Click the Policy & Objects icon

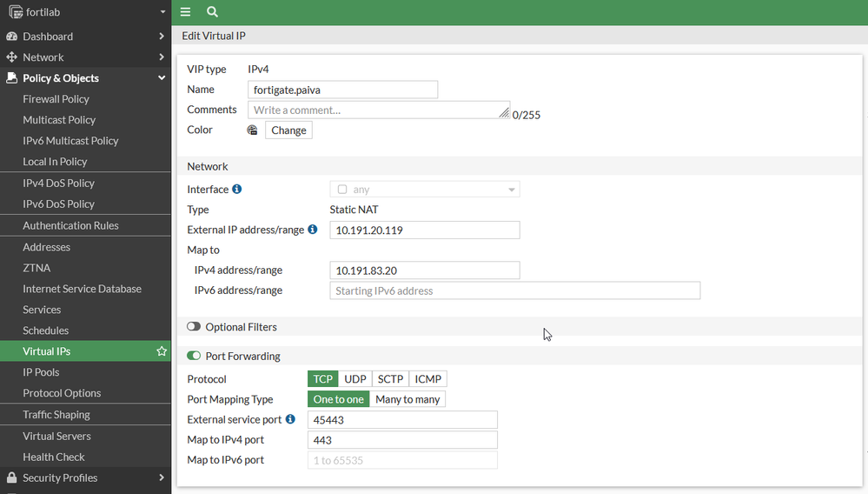coord(11,78)
